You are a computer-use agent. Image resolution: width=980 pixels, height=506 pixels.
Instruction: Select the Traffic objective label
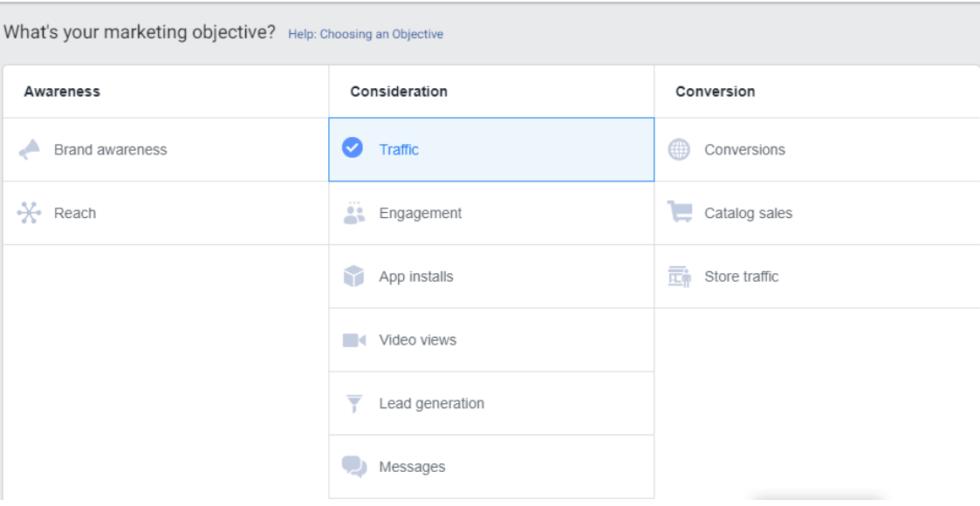399,150
